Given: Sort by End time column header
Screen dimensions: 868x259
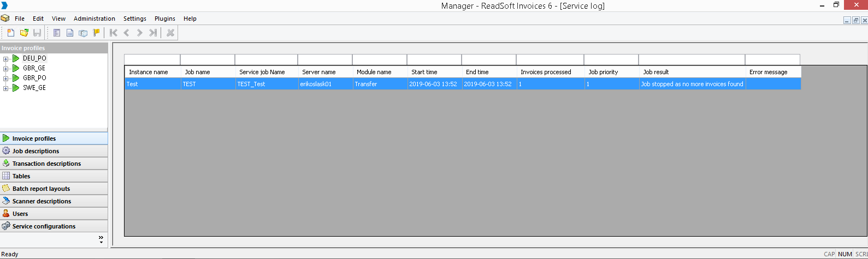Looking at the screenshot, I should pos(489,72).
